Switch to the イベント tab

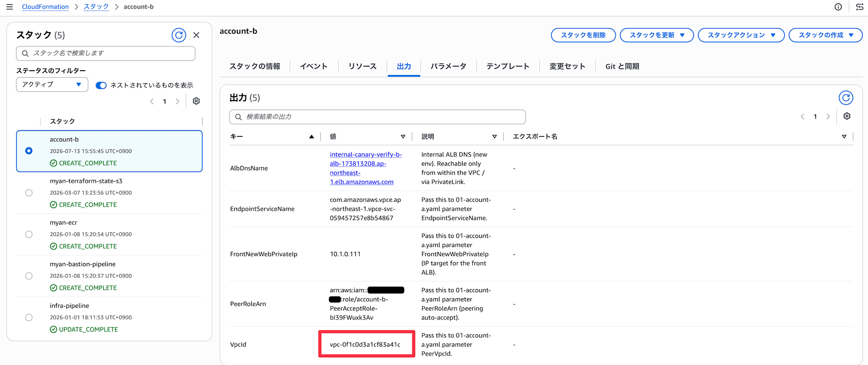(314, 66)
